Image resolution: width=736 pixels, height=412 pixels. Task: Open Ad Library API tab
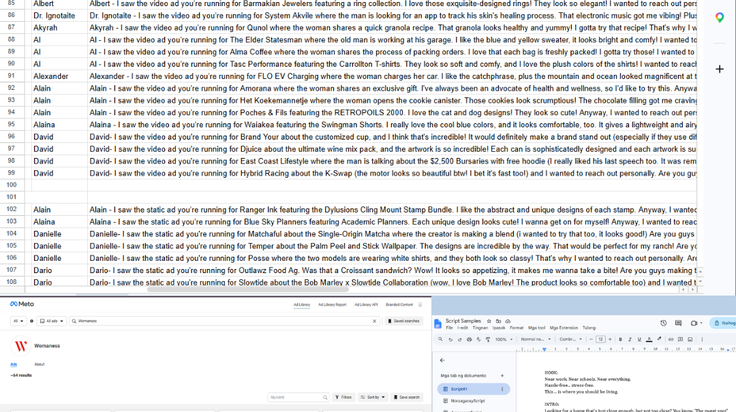[366, 305]
